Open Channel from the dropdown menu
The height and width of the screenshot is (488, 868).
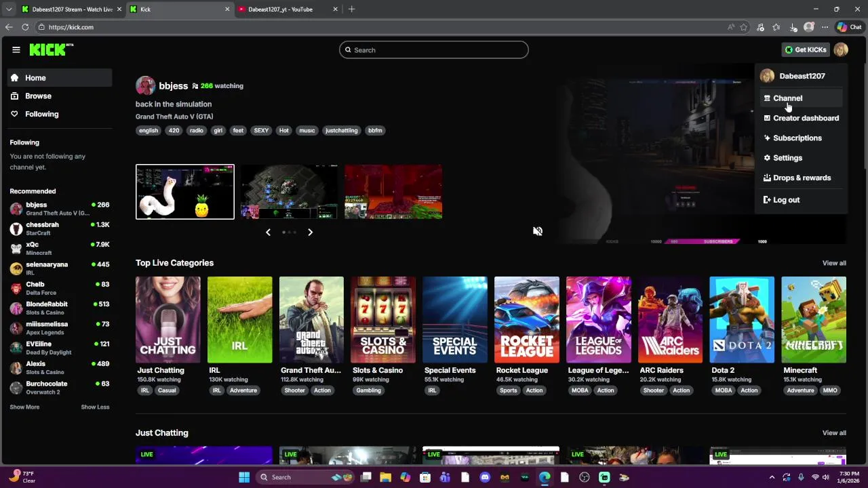[x=801, y=98]
